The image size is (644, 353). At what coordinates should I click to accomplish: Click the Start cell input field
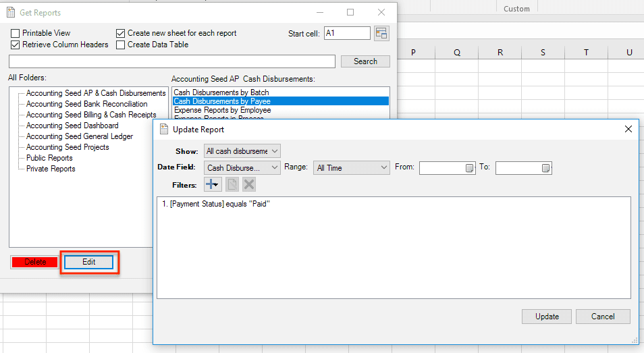tap(347, 33)
